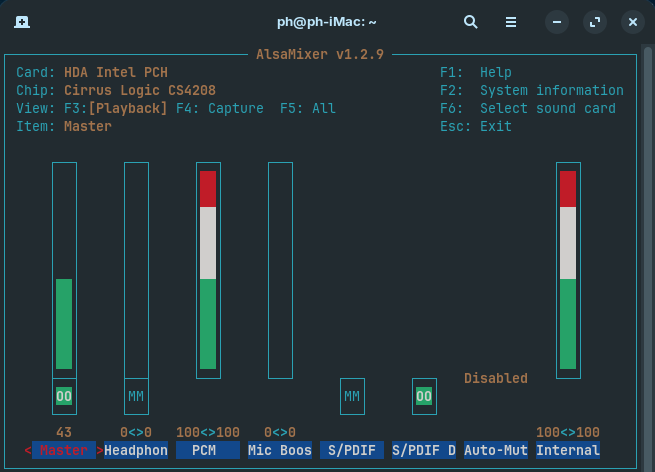This screenshot has width=655, height=472.
Task: Click the Internal volume bar
Action: coord(568,270)
